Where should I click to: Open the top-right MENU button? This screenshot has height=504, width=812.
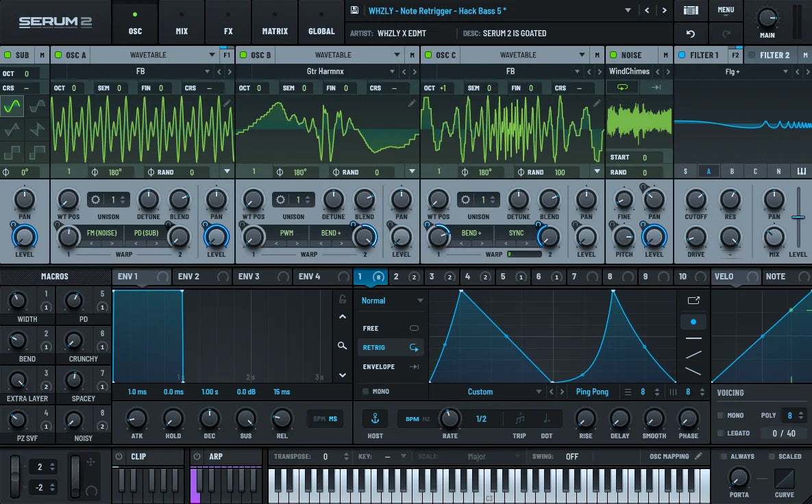click(726, 10)
